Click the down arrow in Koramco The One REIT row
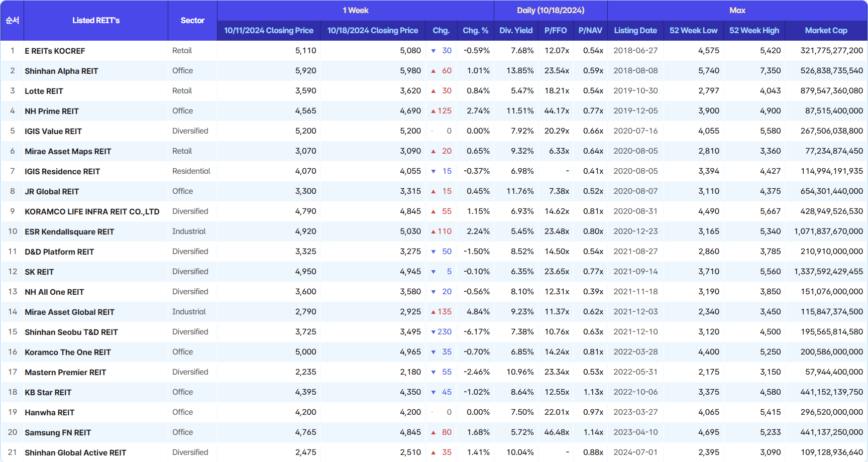The image size is (868, 462). (x=433, y=352)
